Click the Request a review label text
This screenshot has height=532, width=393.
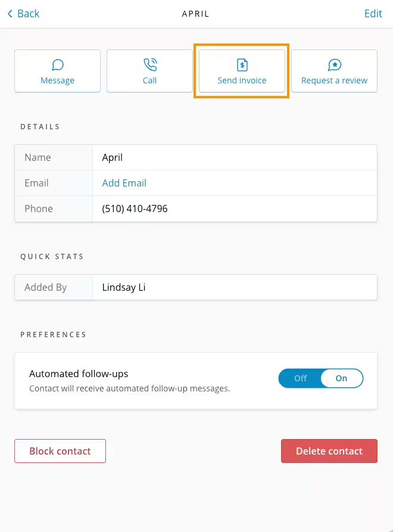click(x=334, y=81)
